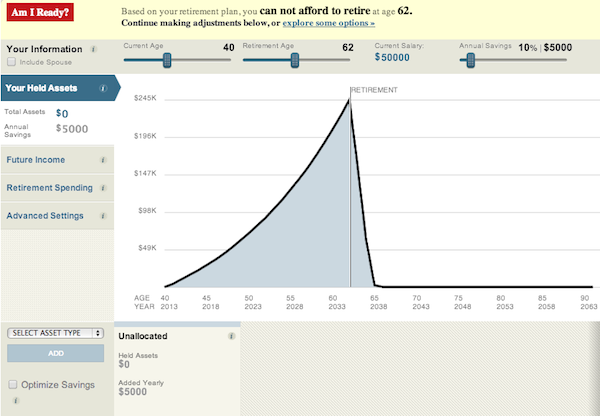Click the Advanced Settings info icon
Viewport: 600px width, 416px height.
(103, 216)
